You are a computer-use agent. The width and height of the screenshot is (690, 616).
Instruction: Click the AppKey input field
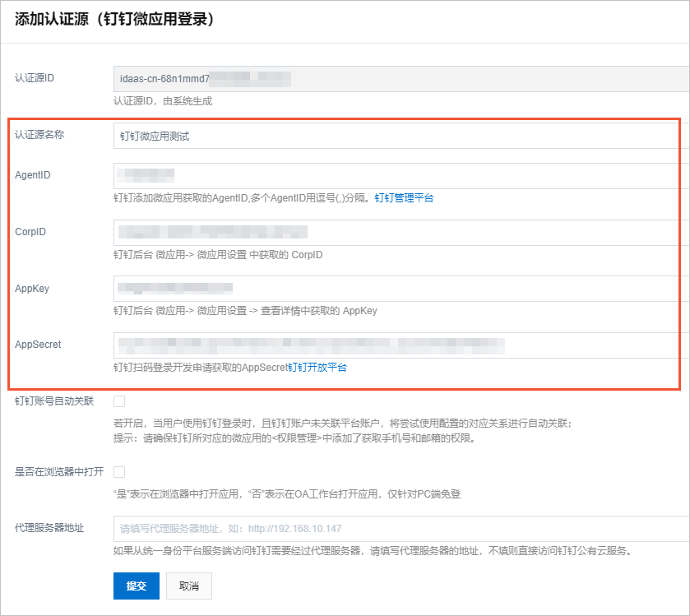coord(401,289)
